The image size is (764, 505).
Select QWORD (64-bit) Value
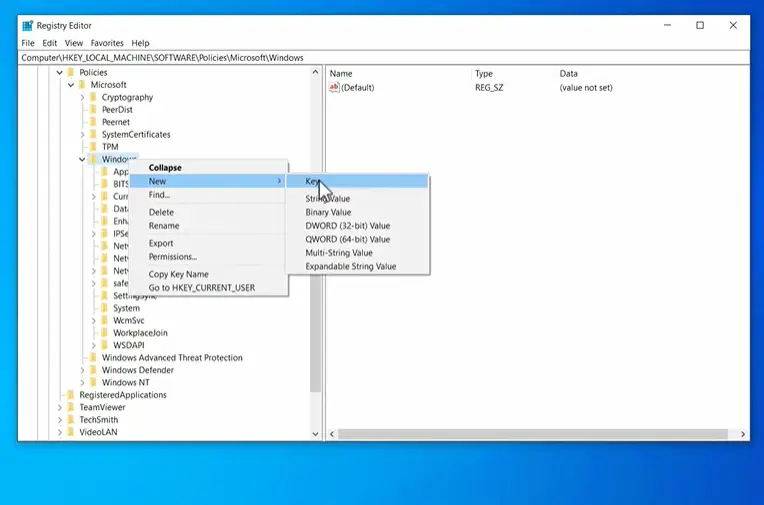pyautogui.click(x=357, y=239)
